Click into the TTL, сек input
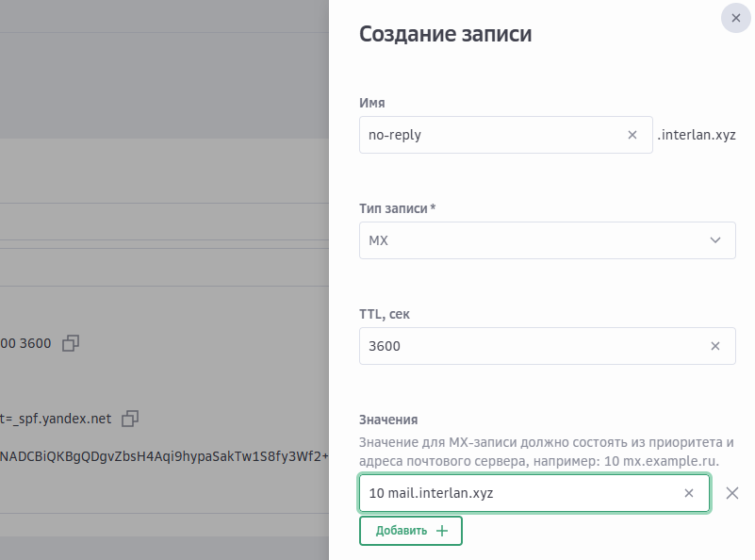Screen dimensions: 755x560 (x=528, y=346)
